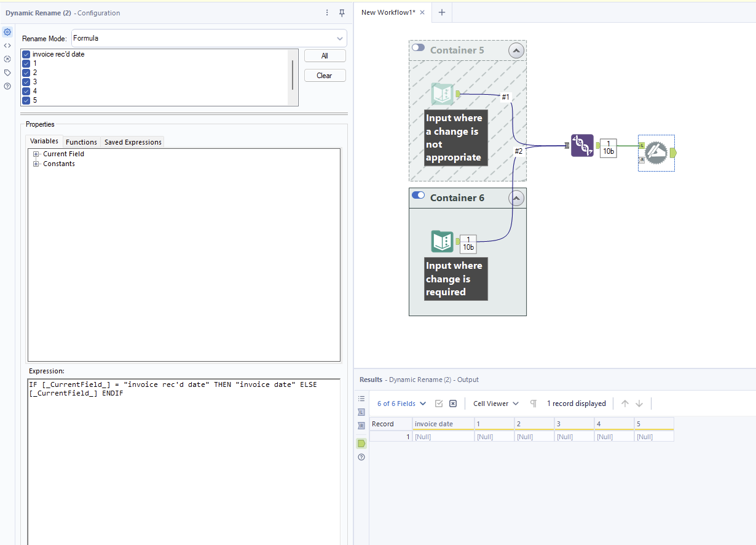Screen dimensions: 756x545
Task: Click the Input Data tool in Container 5
Action: 444,93
